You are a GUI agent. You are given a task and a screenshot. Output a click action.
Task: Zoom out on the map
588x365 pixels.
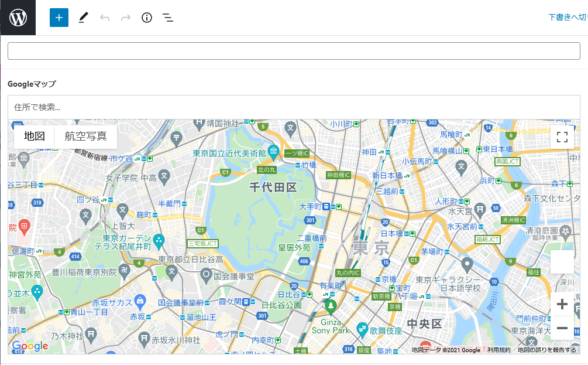(562, 328)
